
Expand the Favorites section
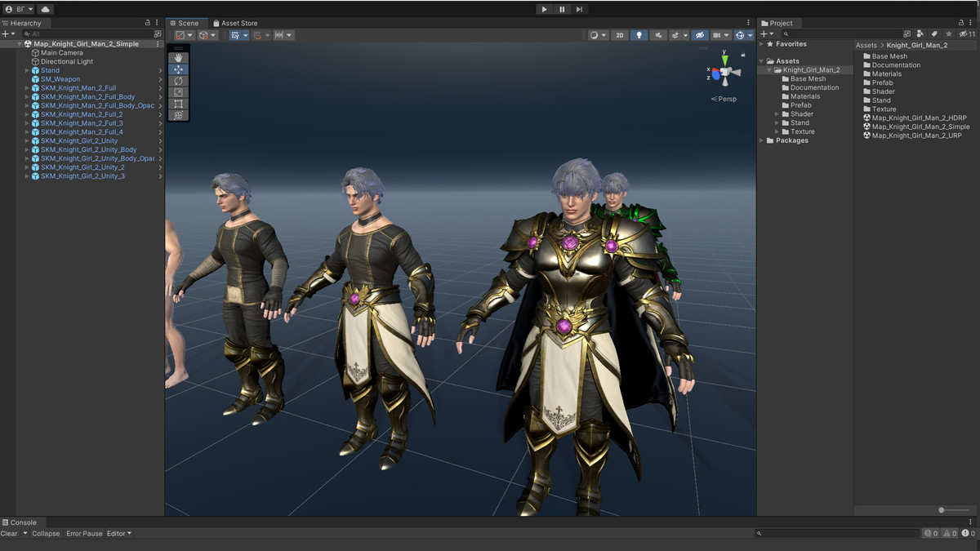[x=762, y=44]
